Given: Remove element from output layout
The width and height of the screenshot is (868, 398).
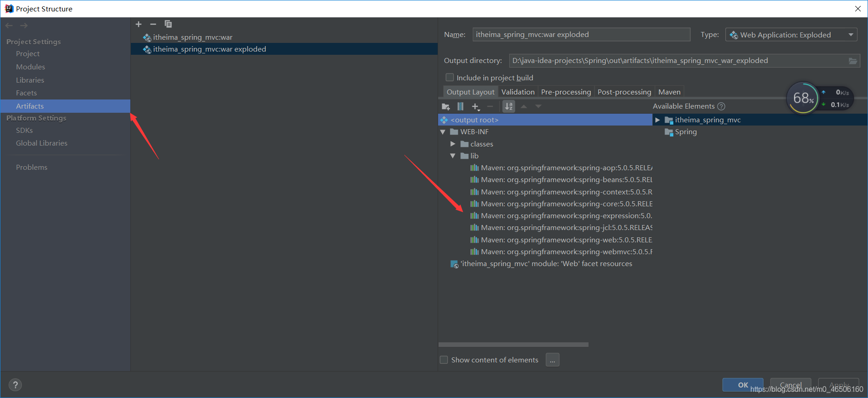Looking at the screenshot, I should [490, 106].
